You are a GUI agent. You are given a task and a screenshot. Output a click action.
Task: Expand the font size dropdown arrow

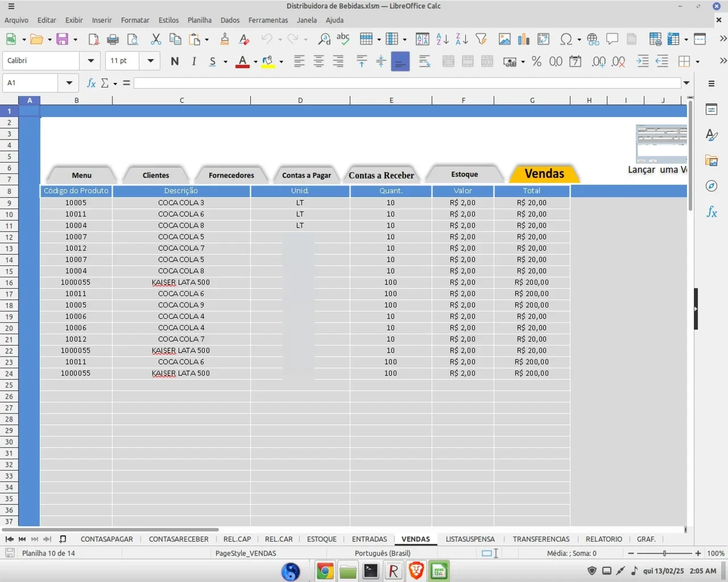(150, 61)
